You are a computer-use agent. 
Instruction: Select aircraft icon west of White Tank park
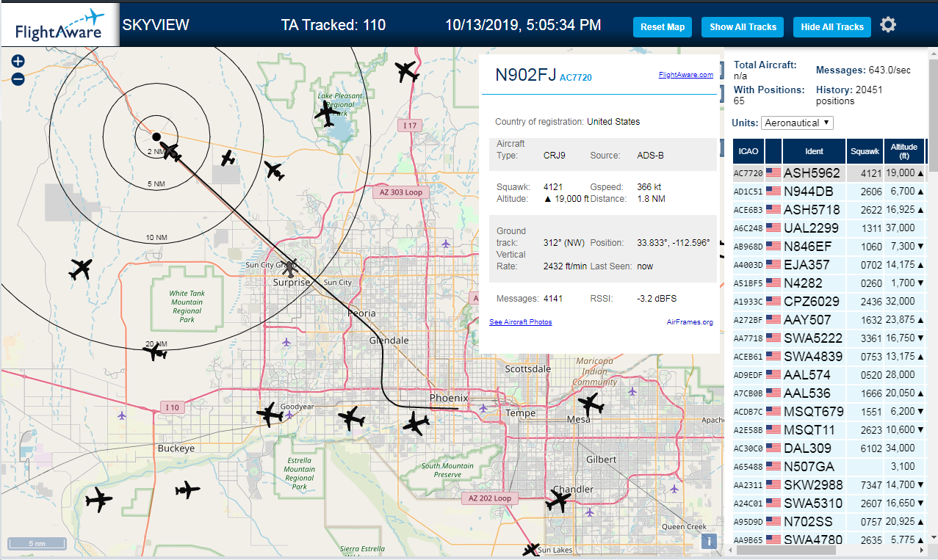81,269
